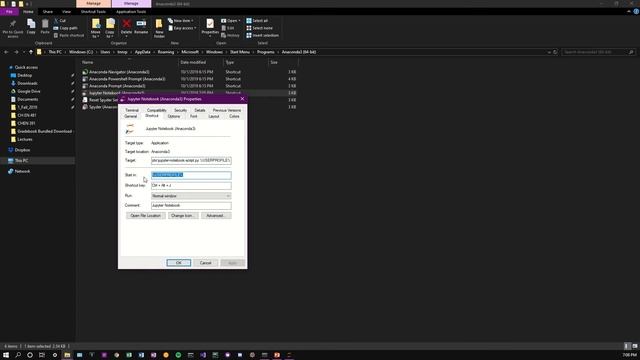Click the Copy ribbon icon
Viewport: 640px width, 360px height.
point(31,27)
